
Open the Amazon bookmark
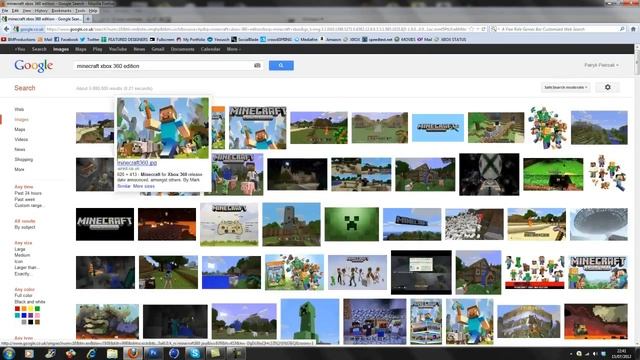click(331, 40)
